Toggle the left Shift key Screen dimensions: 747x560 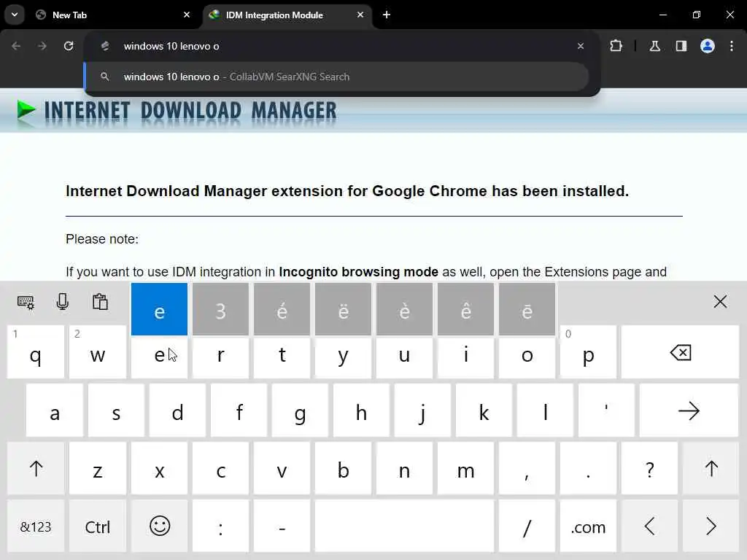[x=36, y=469]
